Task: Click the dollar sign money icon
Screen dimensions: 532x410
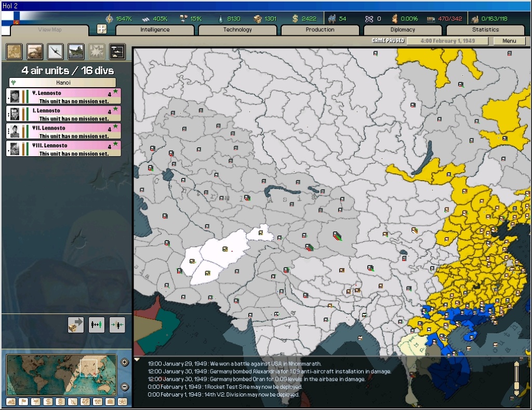Action: point(295,19)
